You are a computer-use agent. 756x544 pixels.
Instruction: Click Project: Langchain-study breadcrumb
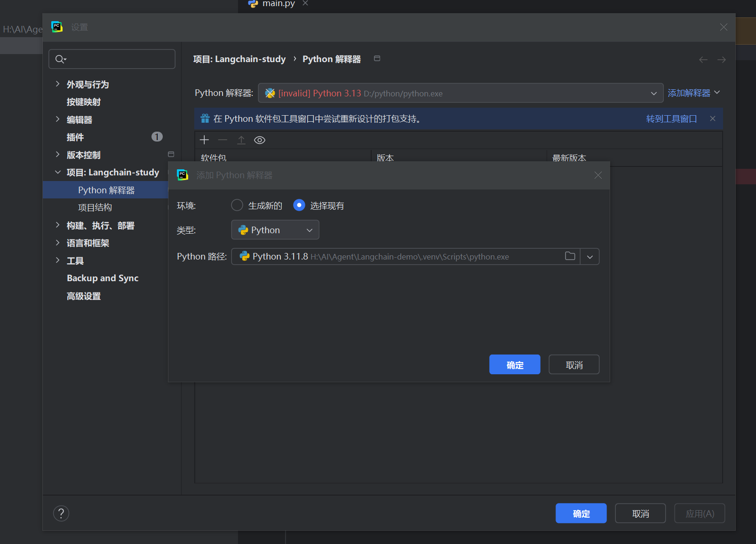[239, 59]
